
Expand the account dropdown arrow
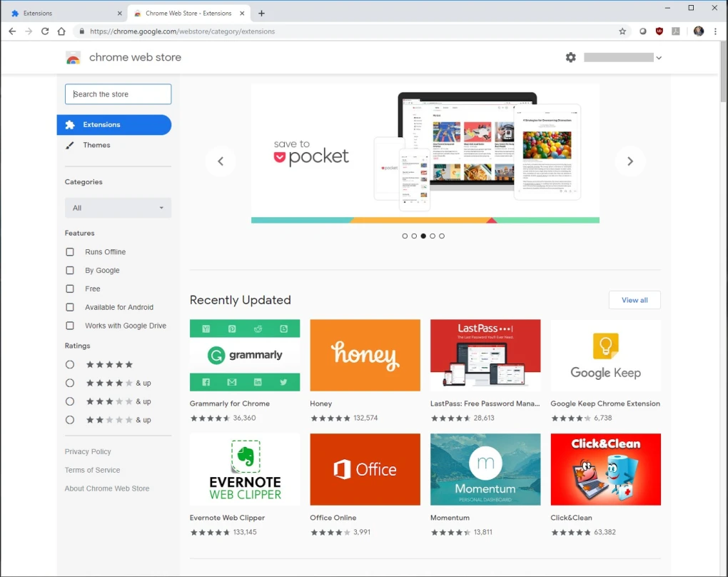click(658, 58)
